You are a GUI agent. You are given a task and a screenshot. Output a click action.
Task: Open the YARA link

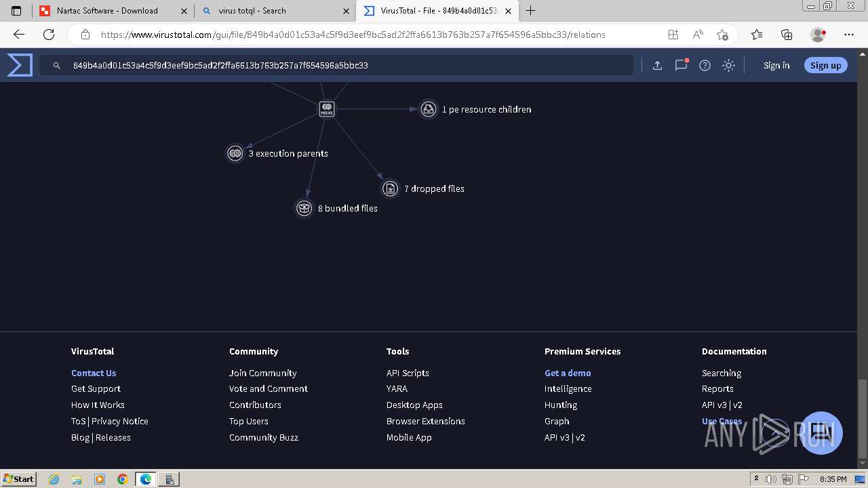(397, 388)
